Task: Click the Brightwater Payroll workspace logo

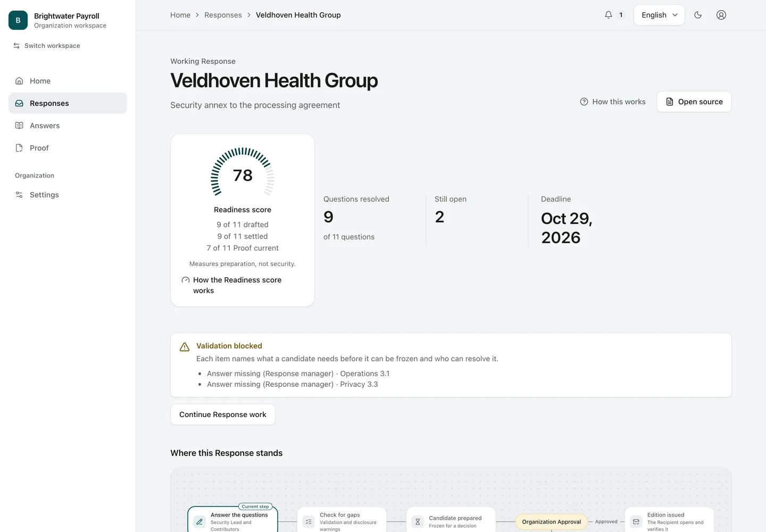Action: click(x=18, y=20)
